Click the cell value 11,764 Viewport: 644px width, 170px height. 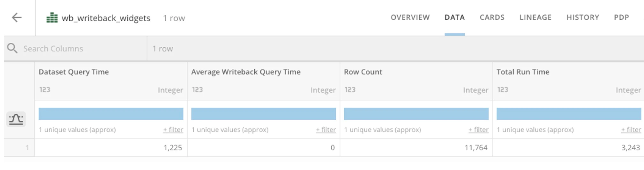(x=476, y=147)
